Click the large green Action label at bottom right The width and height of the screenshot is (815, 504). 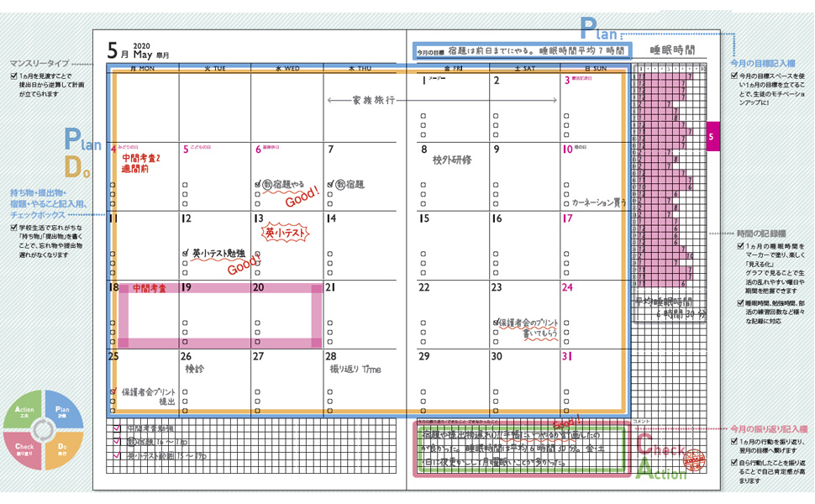pos(661,470)
